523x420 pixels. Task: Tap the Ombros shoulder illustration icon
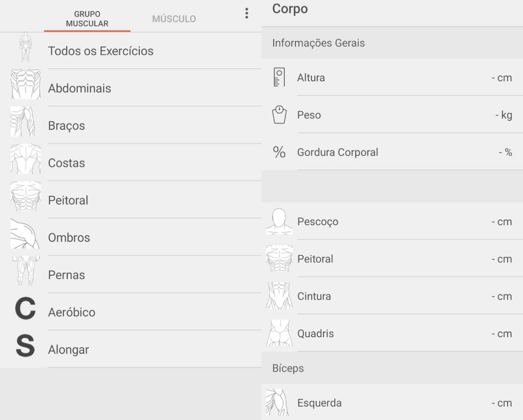24,234
